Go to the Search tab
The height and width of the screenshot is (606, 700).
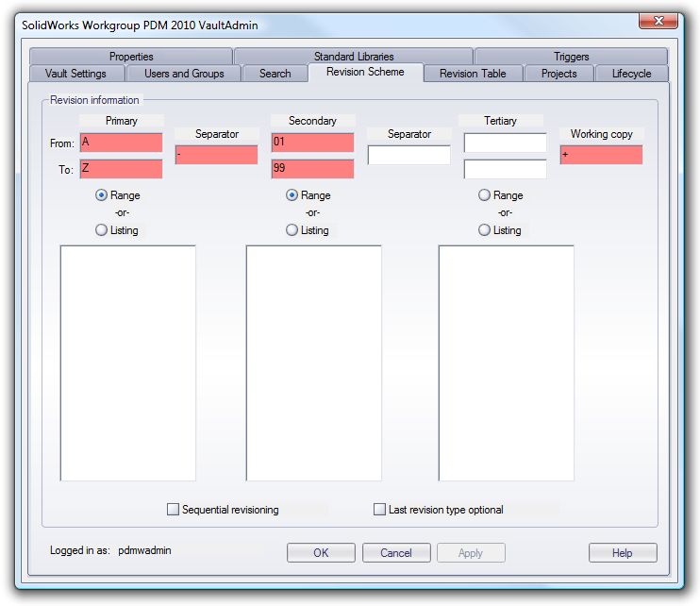(x=275, y=74)
